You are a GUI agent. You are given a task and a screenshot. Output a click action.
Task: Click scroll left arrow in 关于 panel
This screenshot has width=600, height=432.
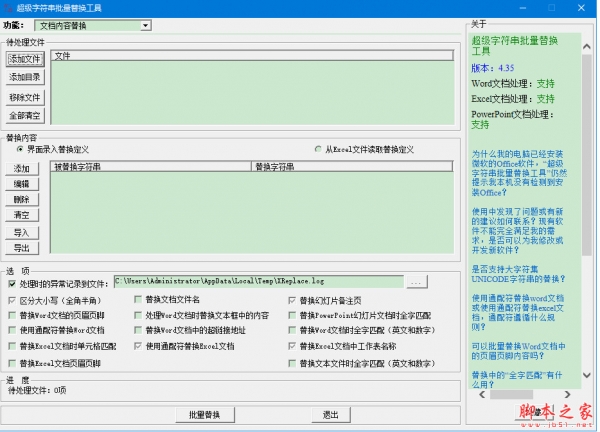coord(482,395)
